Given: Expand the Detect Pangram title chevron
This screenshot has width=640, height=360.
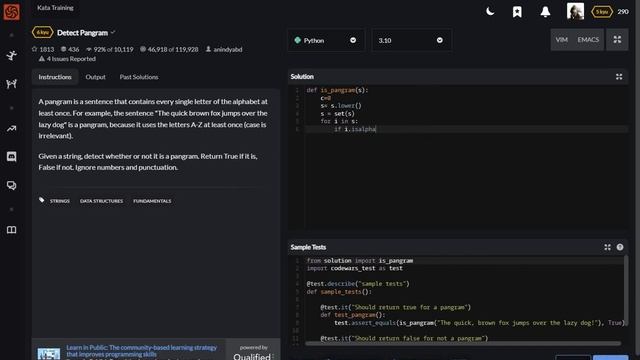Looking at the screenshot, I should click(113, 32).
